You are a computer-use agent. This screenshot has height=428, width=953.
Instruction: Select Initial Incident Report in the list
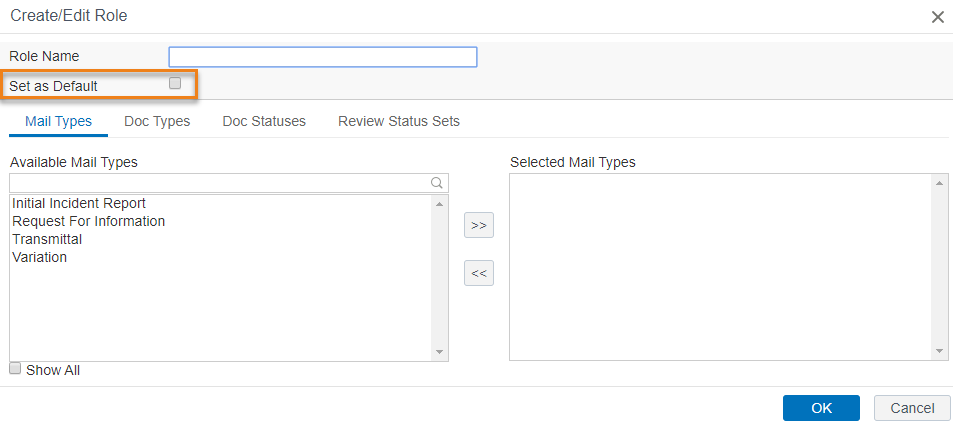pos(79,203)
